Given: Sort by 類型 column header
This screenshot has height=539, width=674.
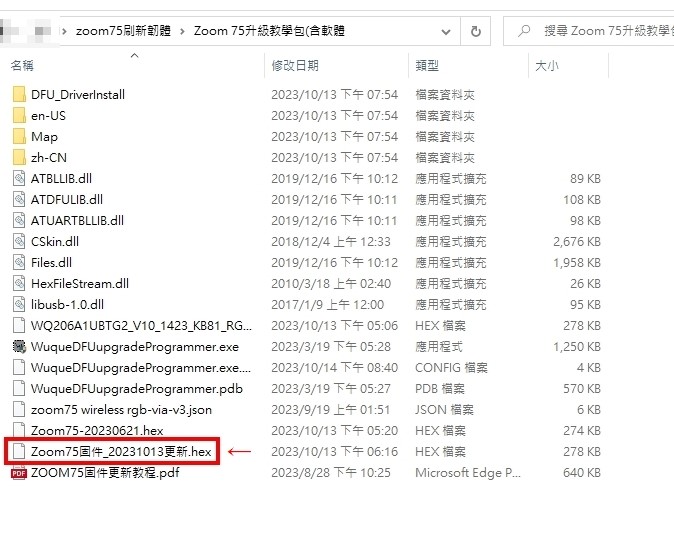Looking at the screenshot, I should (427, 66).
